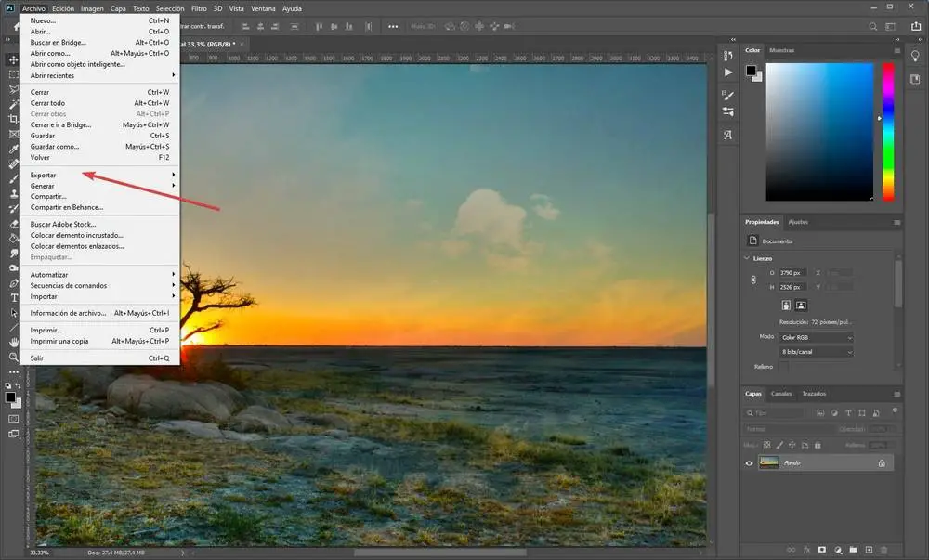The width and height of the screenshot is (929, 560).
Task: Toggle the width-height link icon in Lienzo
Action: (x=752, y=280)
